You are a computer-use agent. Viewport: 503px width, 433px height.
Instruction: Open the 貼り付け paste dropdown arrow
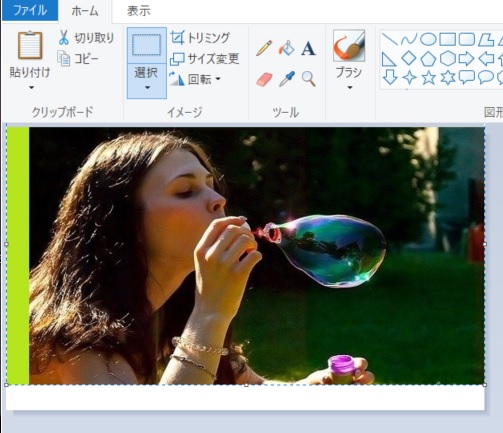pos(31,88)
